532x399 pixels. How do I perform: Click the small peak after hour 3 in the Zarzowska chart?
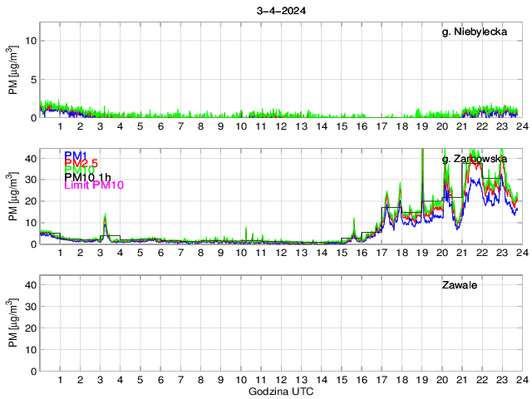click(x=105, y=219)
